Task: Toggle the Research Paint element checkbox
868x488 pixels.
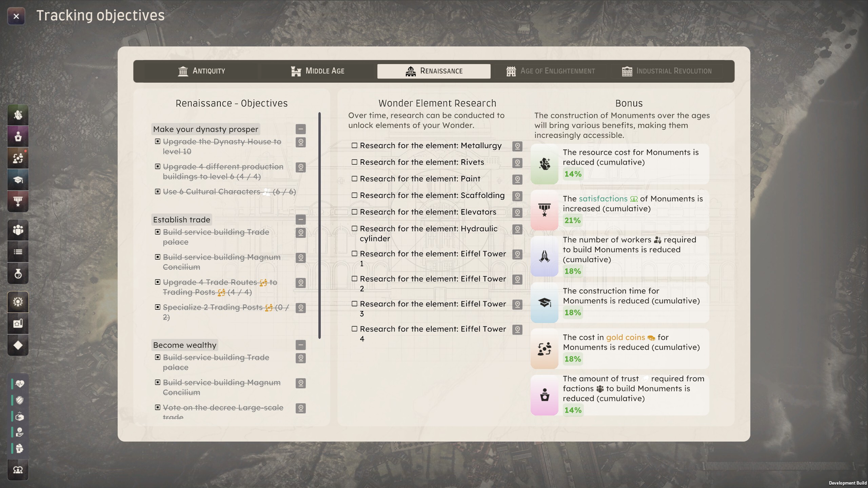Action: pos(354,179)
